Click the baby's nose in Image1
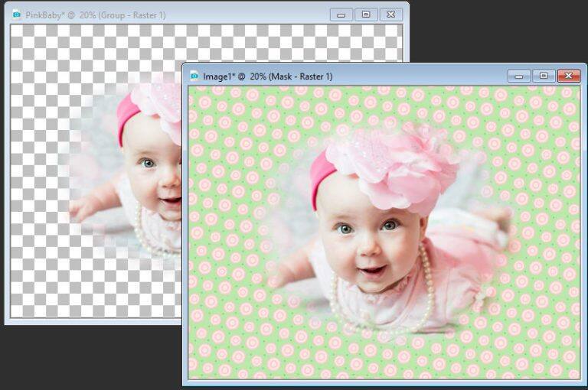The height and width of the screenshot is (390, 588). click(x=371, y=246)
